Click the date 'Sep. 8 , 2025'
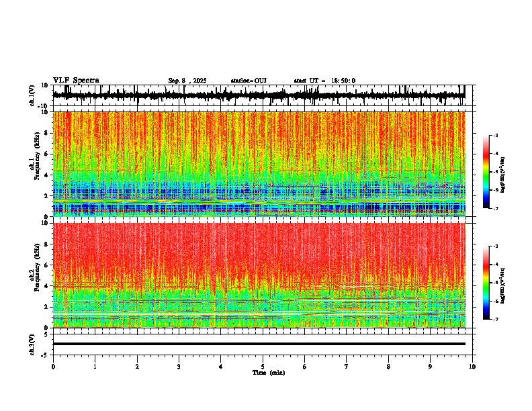532x411 pixels. (187, 81)
